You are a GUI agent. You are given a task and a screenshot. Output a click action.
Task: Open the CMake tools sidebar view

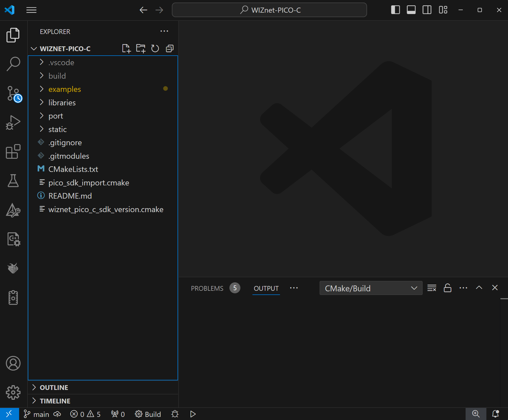13,210
